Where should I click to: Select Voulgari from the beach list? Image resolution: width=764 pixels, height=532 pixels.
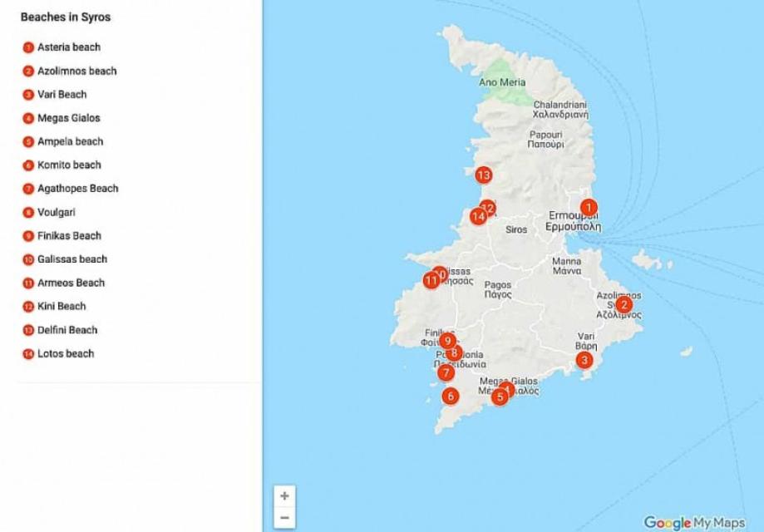(54, 212)
